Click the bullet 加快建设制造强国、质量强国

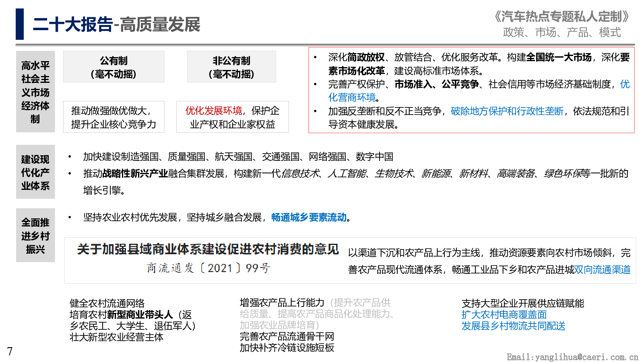click(238, 156)
